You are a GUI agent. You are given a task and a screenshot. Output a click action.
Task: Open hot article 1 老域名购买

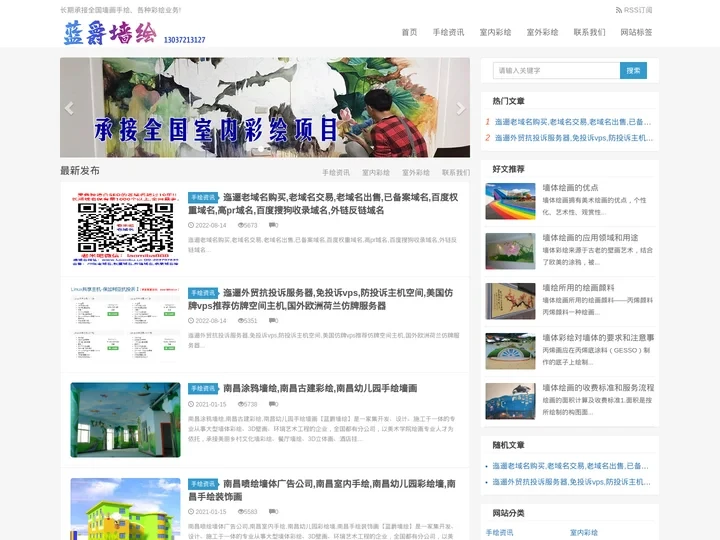[x=573, y=122]
